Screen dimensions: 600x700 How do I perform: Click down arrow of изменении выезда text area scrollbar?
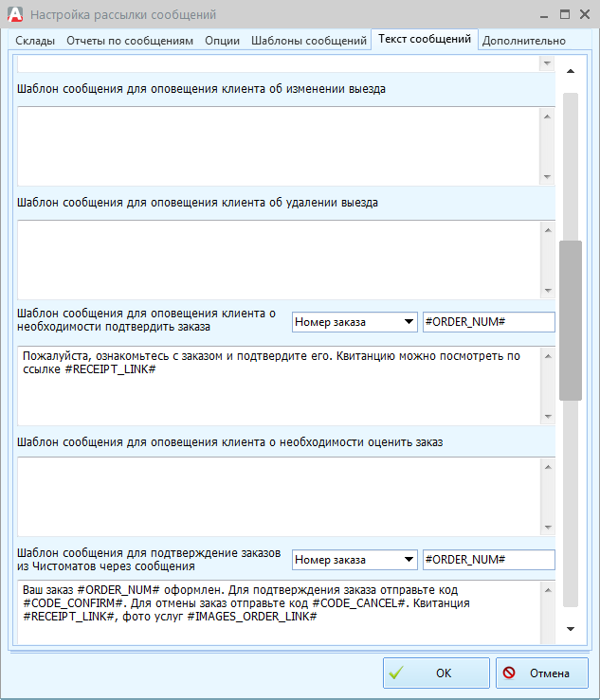[547, 177]
